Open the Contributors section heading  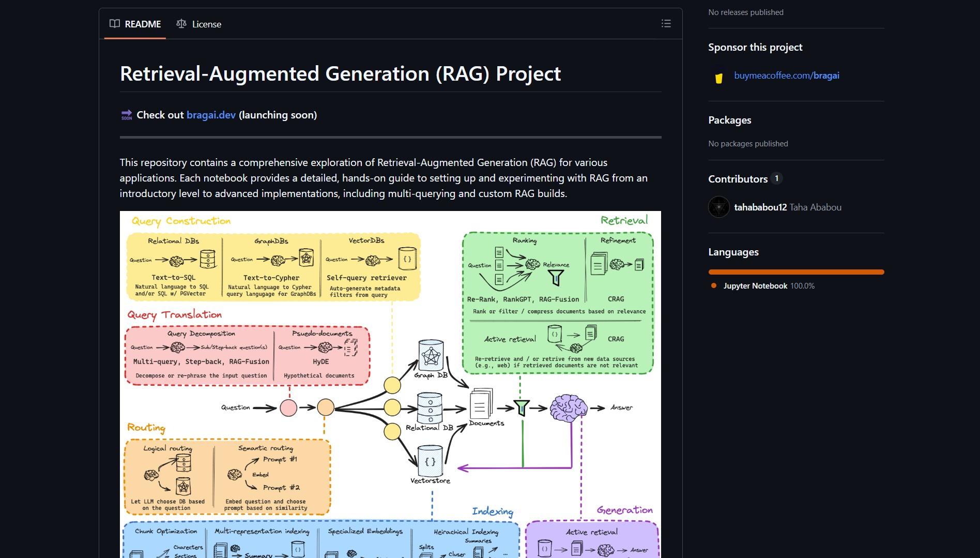738,179
